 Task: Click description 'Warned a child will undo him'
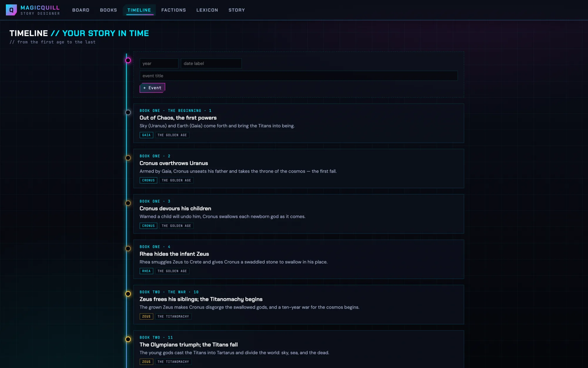223,216
